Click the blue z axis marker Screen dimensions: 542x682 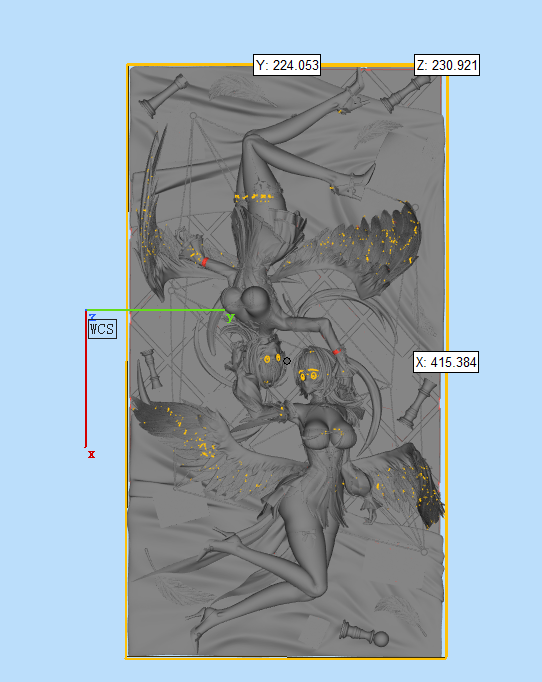click(x=92, y=317)
